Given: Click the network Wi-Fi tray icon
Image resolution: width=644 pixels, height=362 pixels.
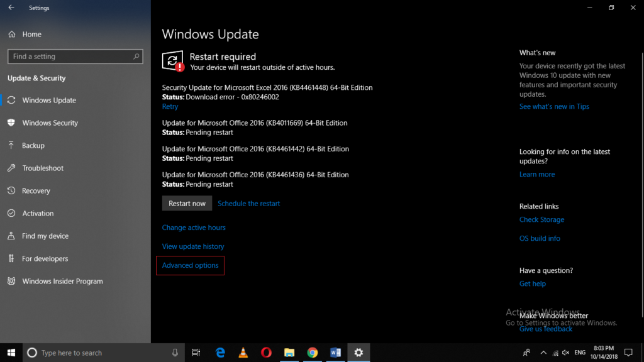Looking at the screenshot, I should (x=555, y=353).
